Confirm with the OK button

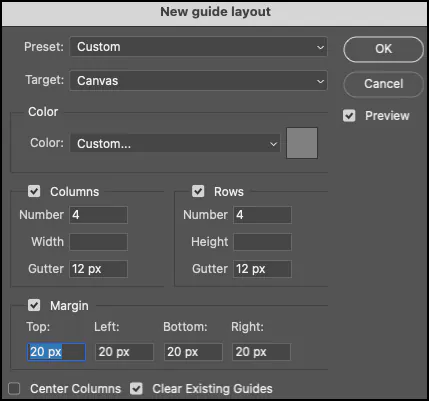383,49
